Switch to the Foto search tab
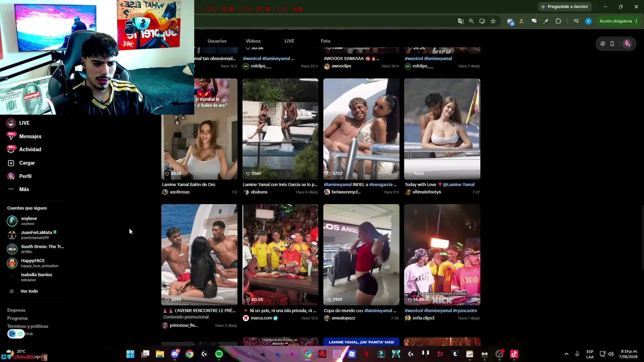 (326, 41)
